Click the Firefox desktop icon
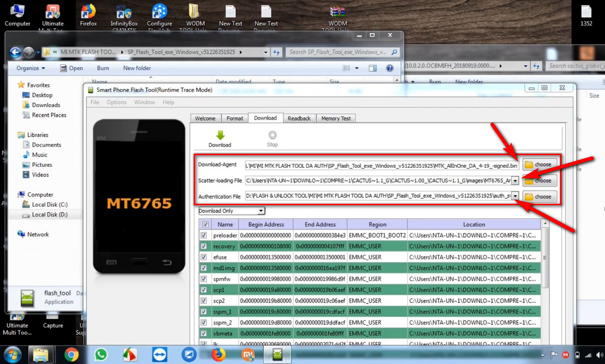Screen dimensions: 605x364 coord(88,15)
